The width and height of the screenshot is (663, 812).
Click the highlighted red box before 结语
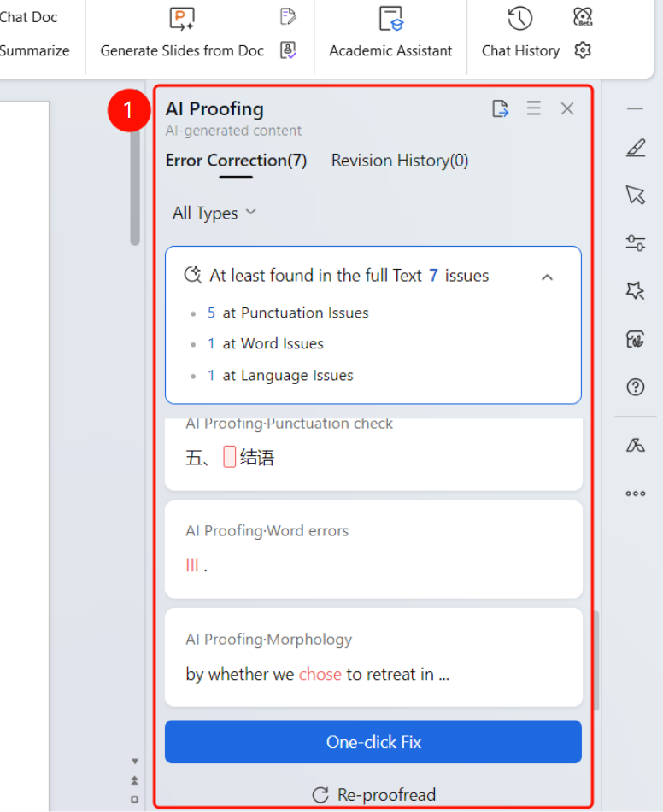[x=229, y=457]
